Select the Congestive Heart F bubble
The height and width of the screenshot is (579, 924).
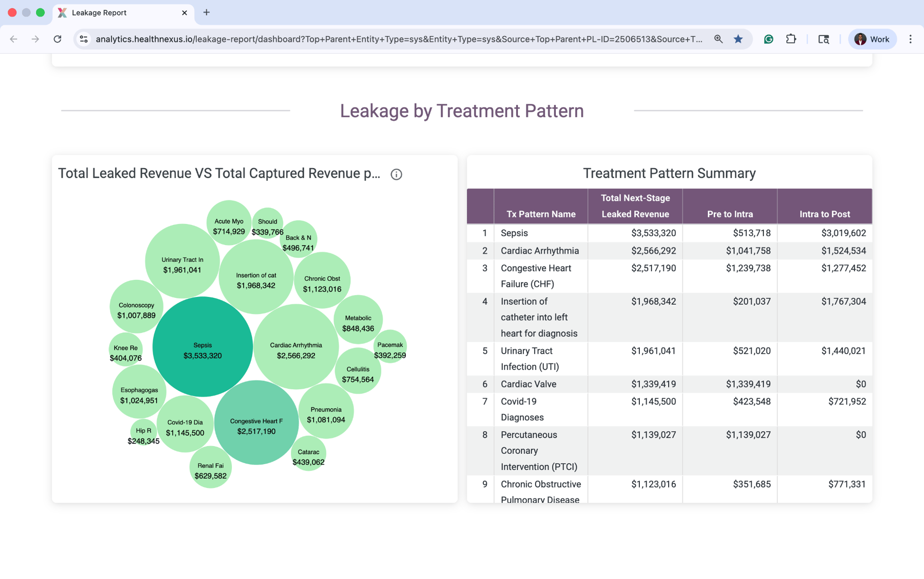256,422
